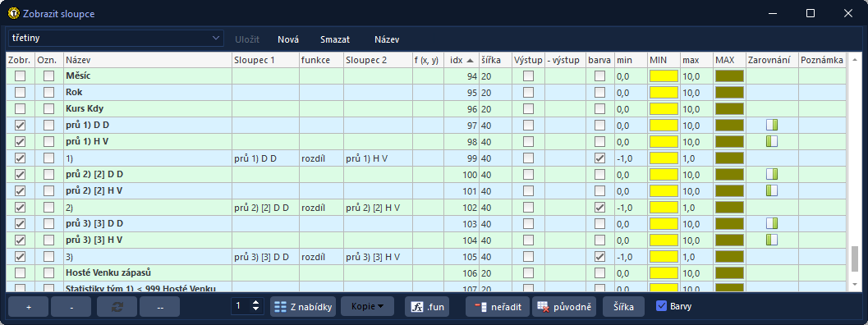The image size is (868, 325).
Task: Click the Z nabídky grid icon button
Action: tap(303, 306)
